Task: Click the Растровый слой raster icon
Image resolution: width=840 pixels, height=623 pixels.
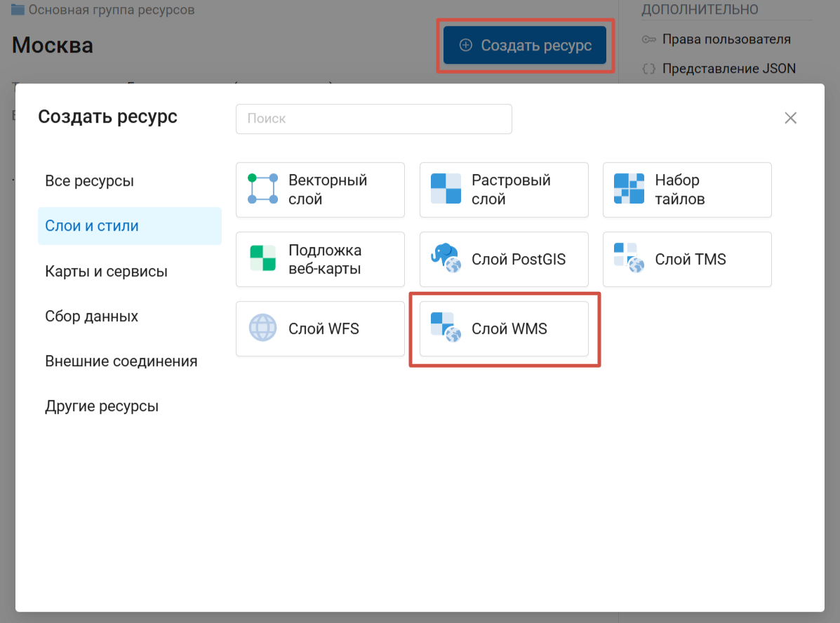Action: pyautogui.click(x=446, y=189)
